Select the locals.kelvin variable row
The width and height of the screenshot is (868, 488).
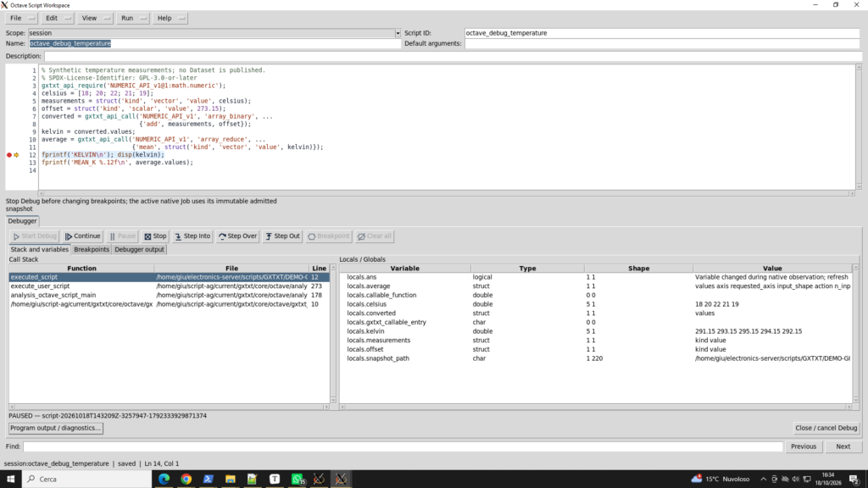pyautogui.click(x=596, y=331)
